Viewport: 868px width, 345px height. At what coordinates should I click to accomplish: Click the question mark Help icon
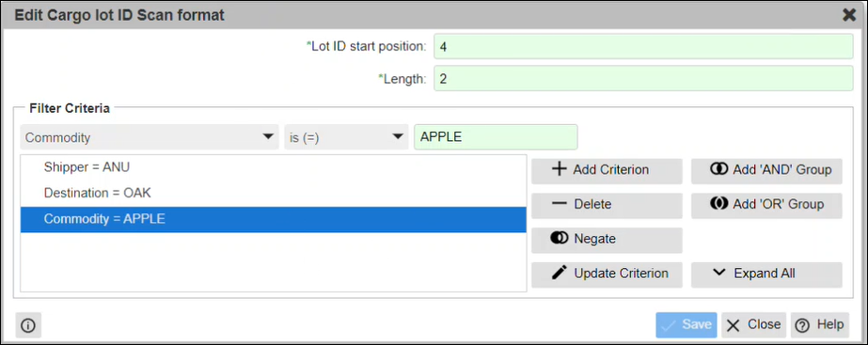pyautogui.click(x=801, y=325)
